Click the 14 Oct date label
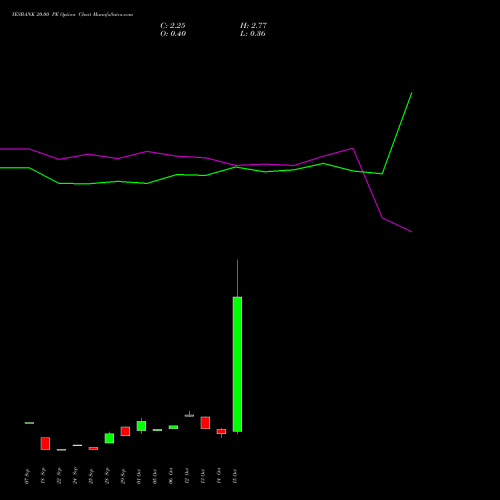The image size is (500, 500). tap(219, 476)
